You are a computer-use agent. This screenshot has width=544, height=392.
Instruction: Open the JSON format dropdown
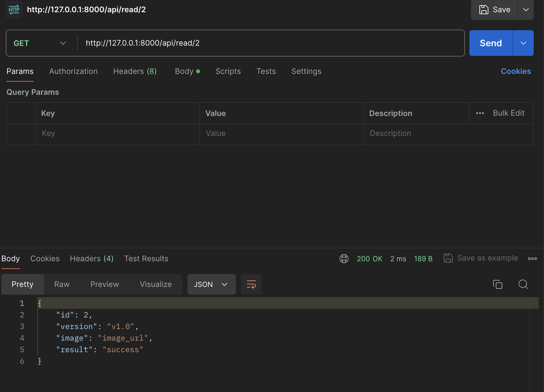212,284
